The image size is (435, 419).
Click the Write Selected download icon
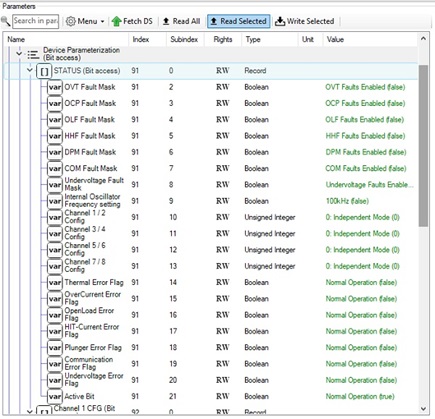(x=280, y=21)
